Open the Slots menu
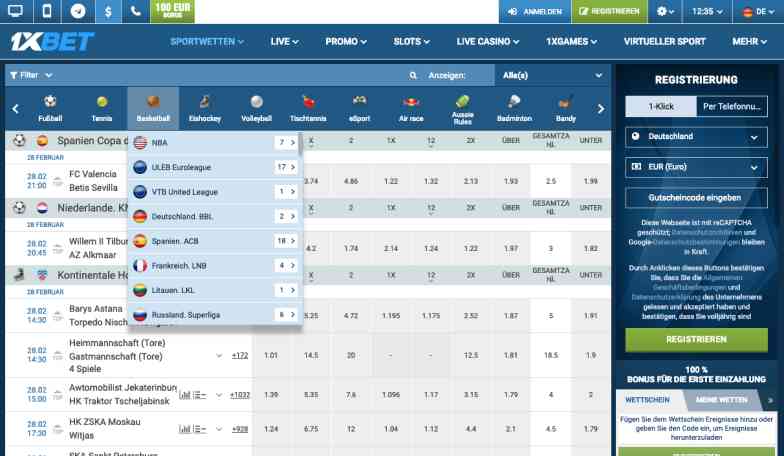The image size is (784, 456). 412,42
